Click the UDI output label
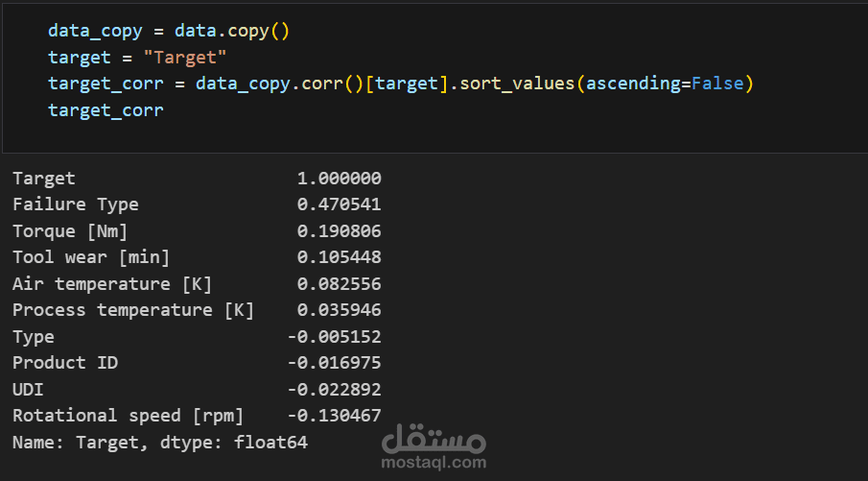Viewport: 868px width, 481px height. (x=28, y=390)
